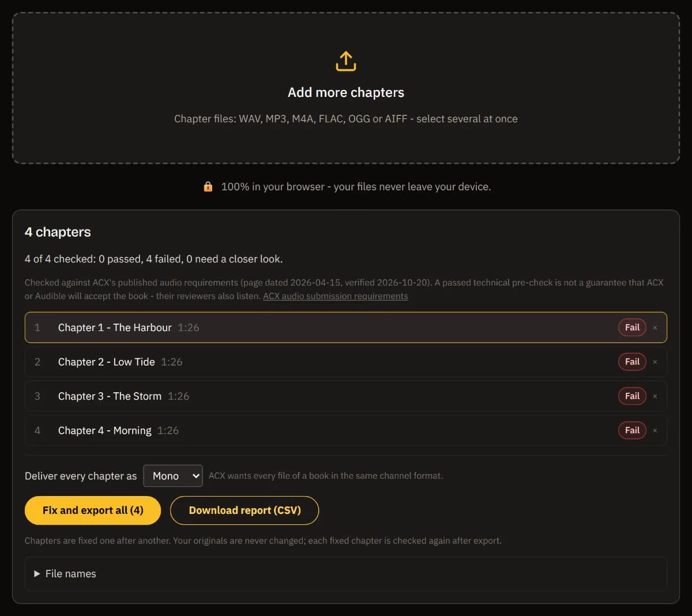The height and width of the screenshot is (616, 692).
Task: Remove Chapter 2 - Low Tide with its ×
Action: tap(655, 362)
